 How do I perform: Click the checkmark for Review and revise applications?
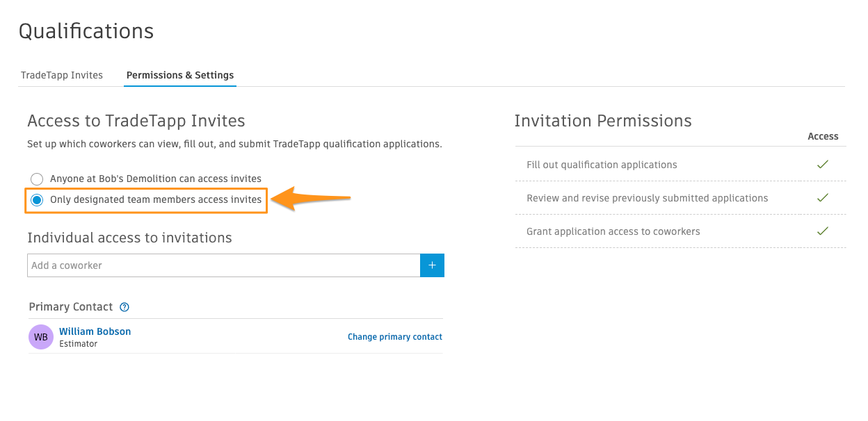coord(823,198)
